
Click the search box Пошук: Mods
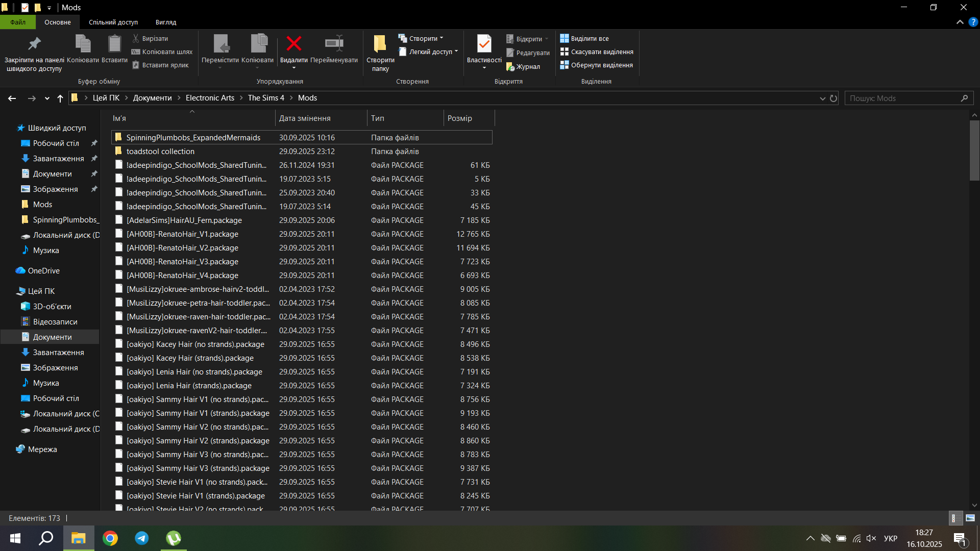[903, 98]
